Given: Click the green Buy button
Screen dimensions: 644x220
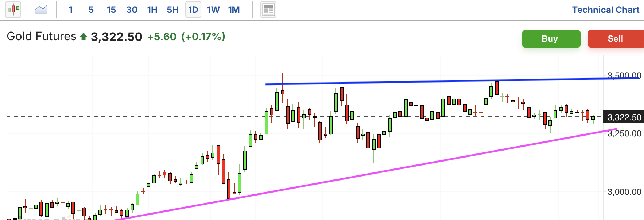Looking at the screenshot, I should pyautogui.click(x=551, y=39).
